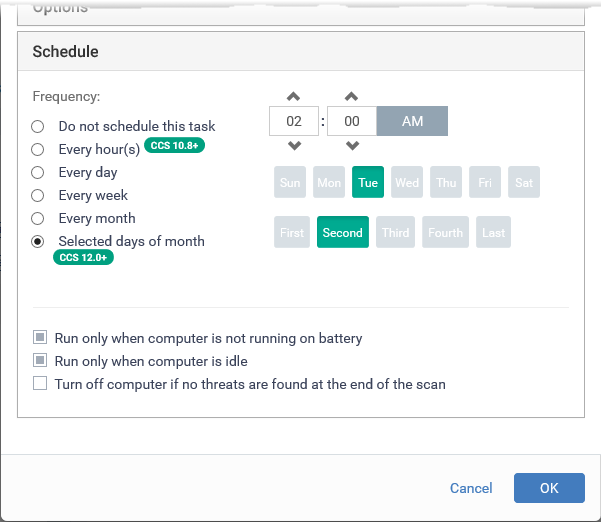The height and width of the screenshot is (522, 601).
Task: Check Turn off computer if no threats found
Action: point(40,383)
